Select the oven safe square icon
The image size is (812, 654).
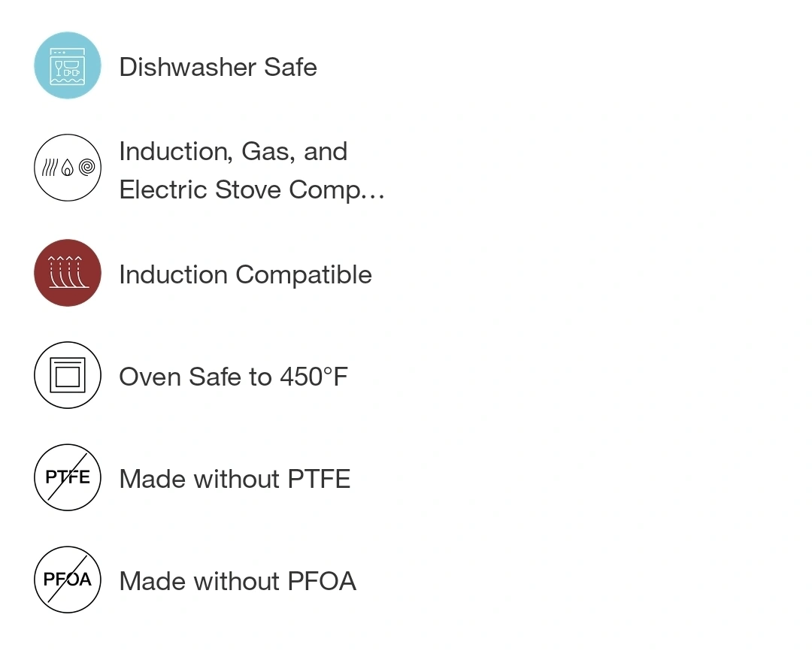68,375
